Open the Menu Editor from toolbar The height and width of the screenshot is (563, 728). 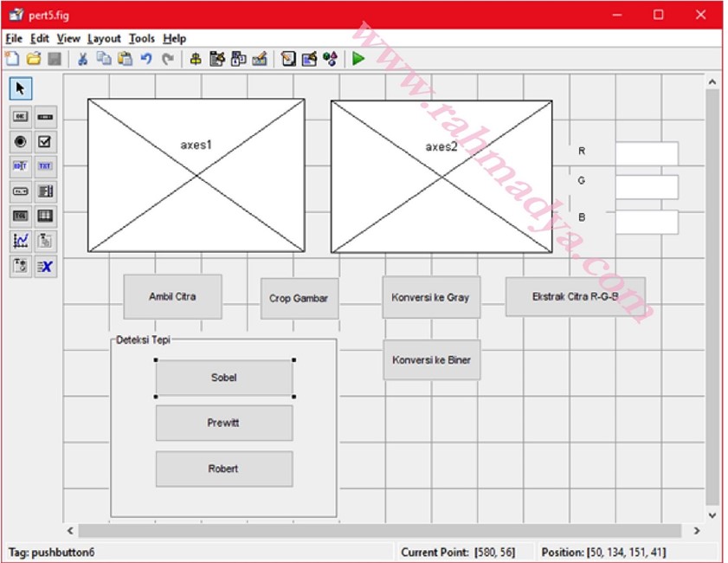[217, 59]
